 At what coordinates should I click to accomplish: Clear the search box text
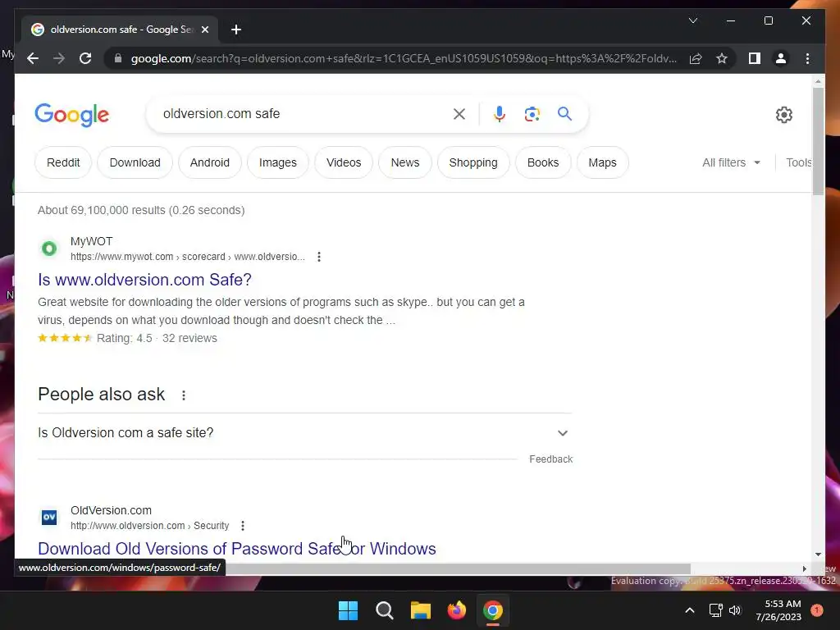459,113
